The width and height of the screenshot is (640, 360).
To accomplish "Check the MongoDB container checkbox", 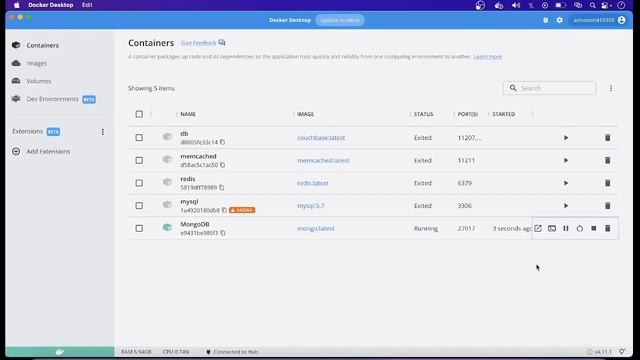I will click(x=139, y=229).
